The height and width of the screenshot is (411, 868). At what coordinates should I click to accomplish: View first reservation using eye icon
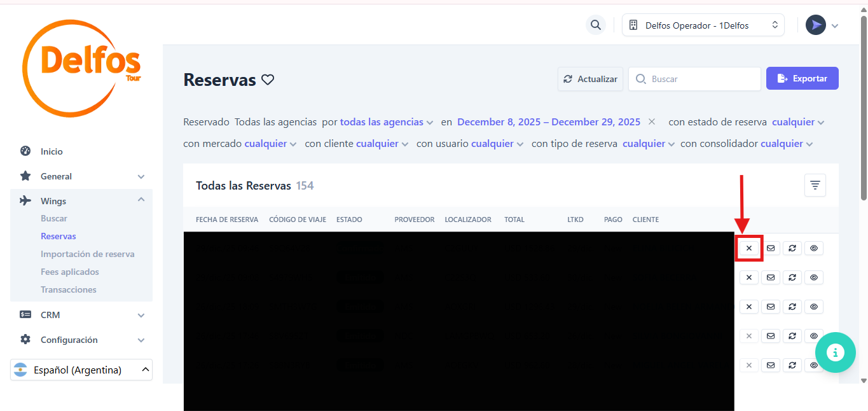(813, 248)
